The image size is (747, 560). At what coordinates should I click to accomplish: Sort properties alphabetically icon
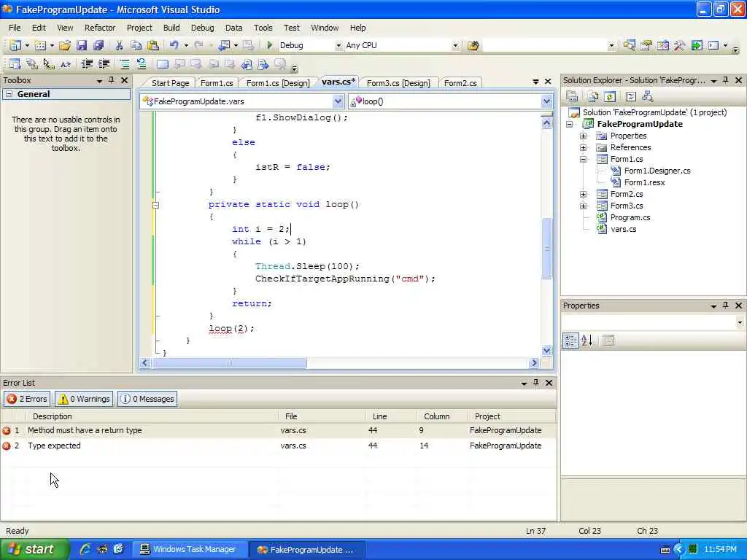[x=587, y=341]
